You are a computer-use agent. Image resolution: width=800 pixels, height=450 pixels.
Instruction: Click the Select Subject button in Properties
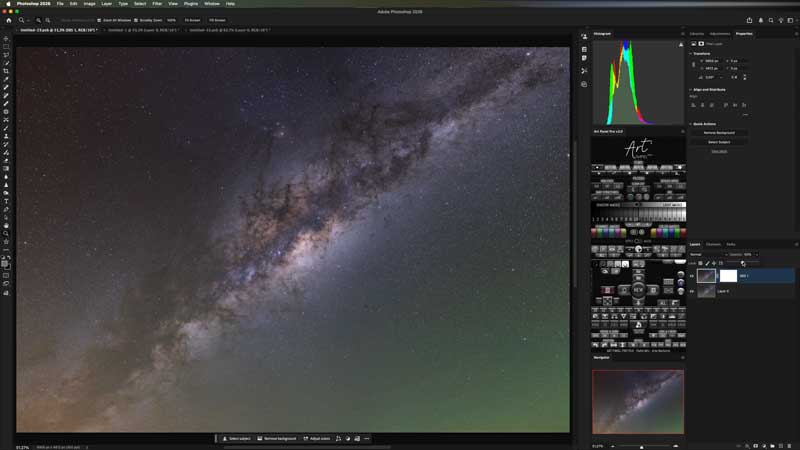pos(719,142)
